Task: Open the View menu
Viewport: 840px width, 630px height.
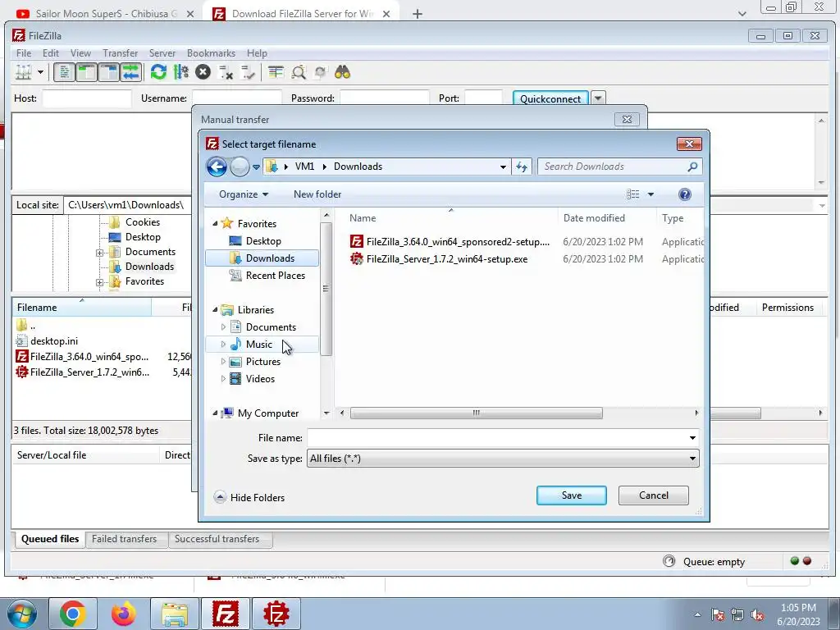Action: pyautogui.click(x=80, y=53)
